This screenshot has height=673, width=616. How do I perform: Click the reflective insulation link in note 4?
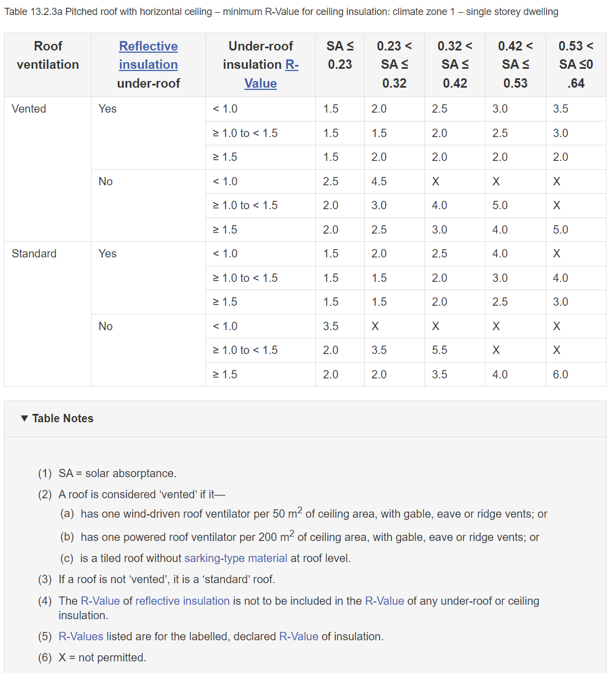point(183,601)
